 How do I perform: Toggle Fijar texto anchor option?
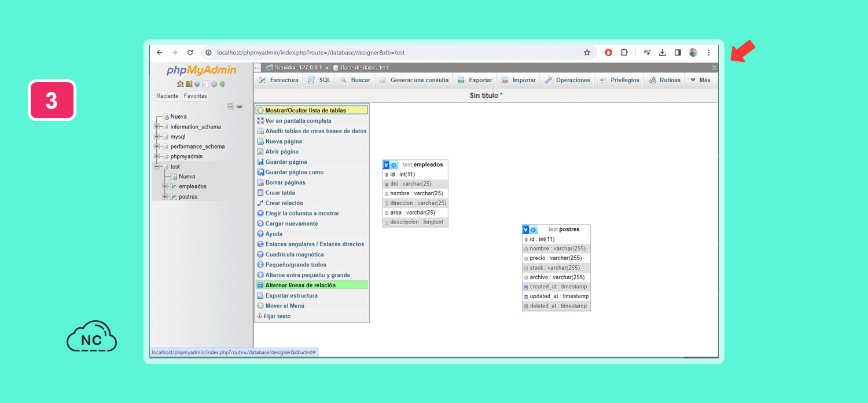311,316
